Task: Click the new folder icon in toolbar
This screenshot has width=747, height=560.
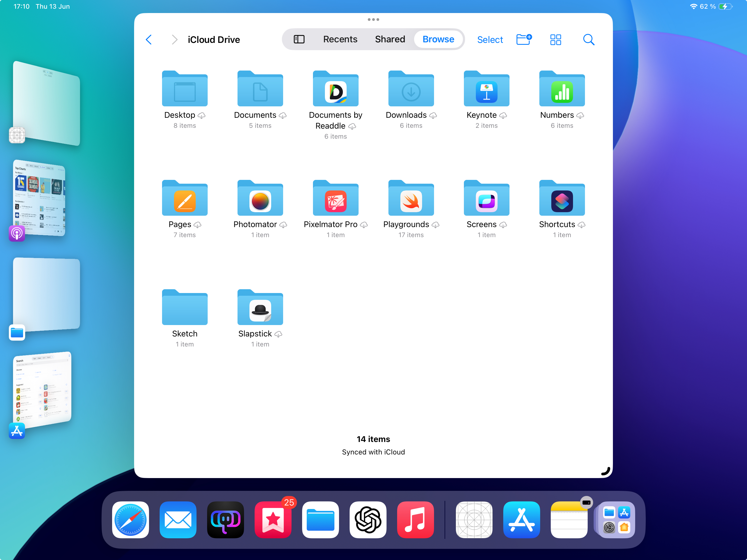Action: (524, 40)
